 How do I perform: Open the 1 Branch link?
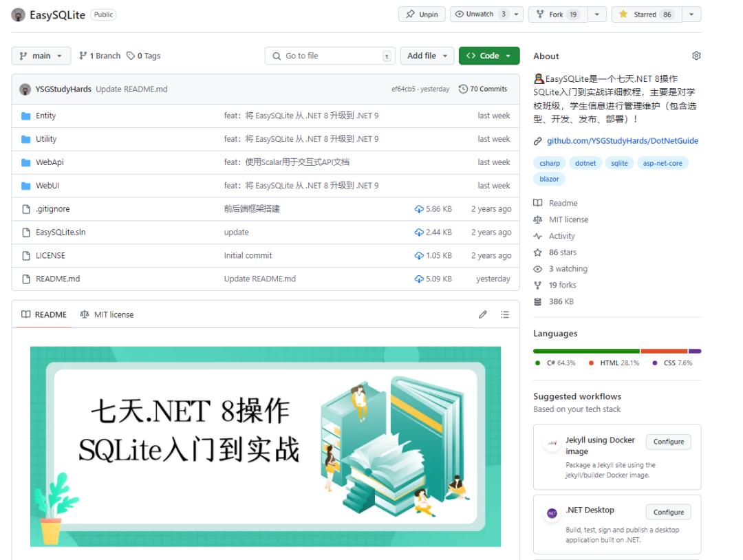point(100,56)
